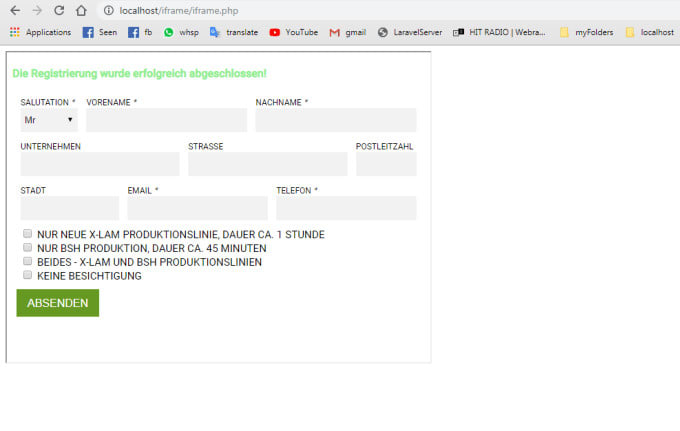Screen dimensions: 680x431
Task: Click the TELEFON field label
Action: coord(297,190)
